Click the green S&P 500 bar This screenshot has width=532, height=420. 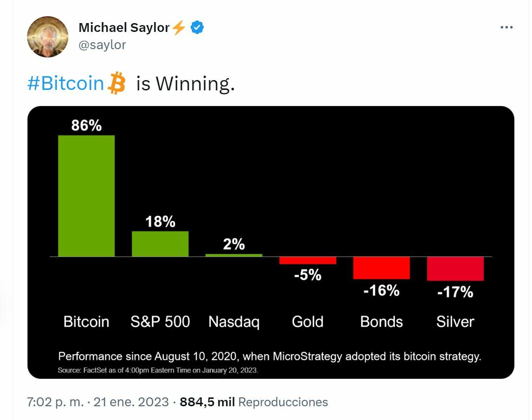tap(160, 244)
